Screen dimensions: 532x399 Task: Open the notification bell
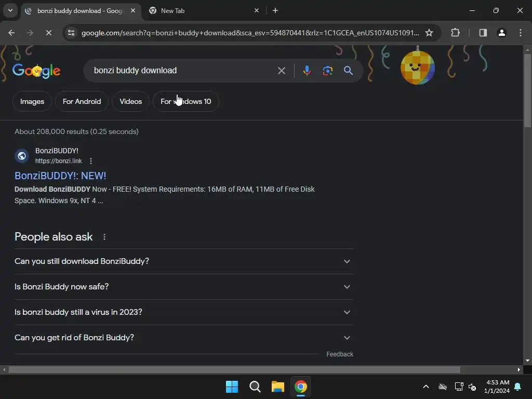click(x=517, y=387)
